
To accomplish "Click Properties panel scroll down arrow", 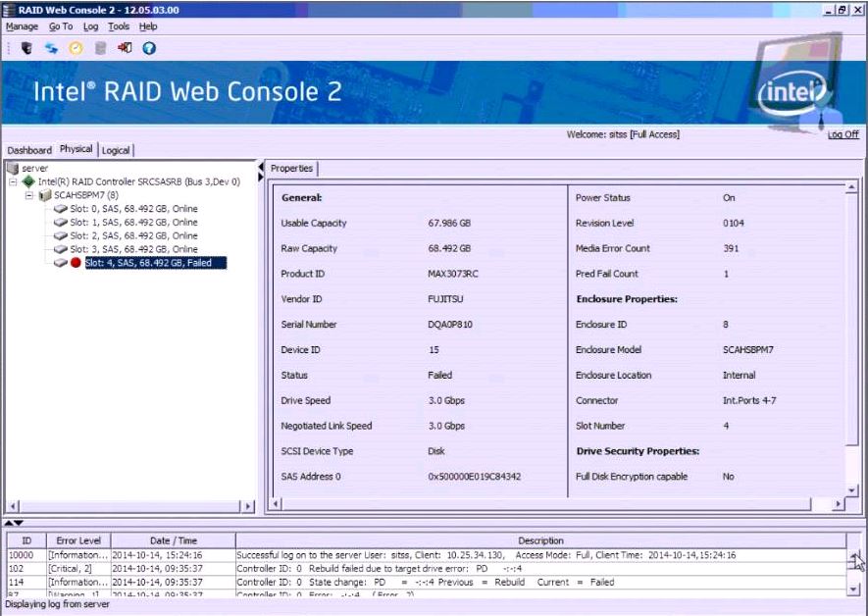I will point(852,490).
